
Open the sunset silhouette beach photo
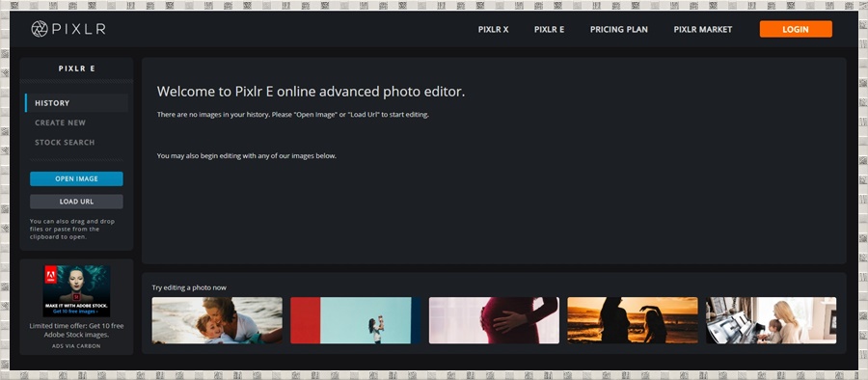[x=632, y=320]
